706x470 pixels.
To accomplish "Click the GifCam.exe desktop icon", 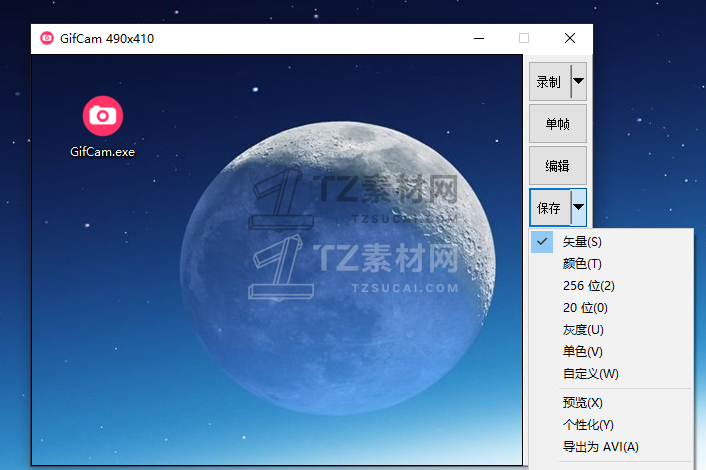I will pyautogui.click(x=103, y=127).
